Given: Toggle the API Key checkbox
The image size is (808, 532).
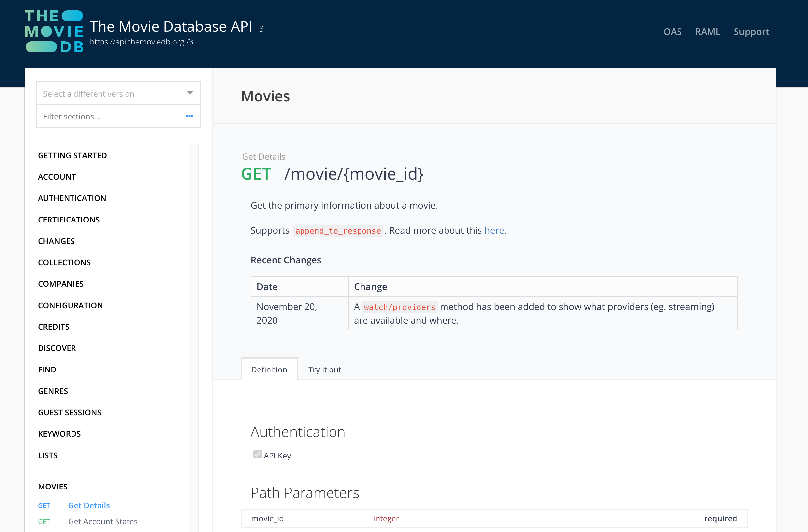Looking at the screenshot, I should (x=257, y=455).
